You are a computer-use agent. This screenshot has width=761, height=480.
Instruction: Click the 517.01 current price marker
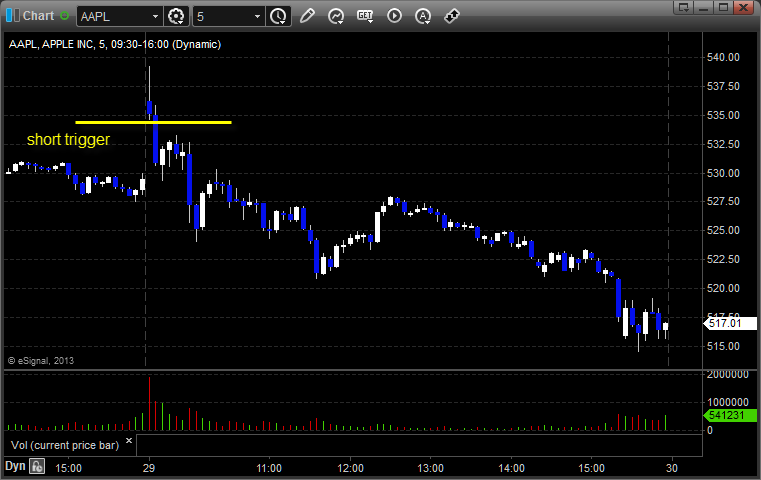click(730, 323)
